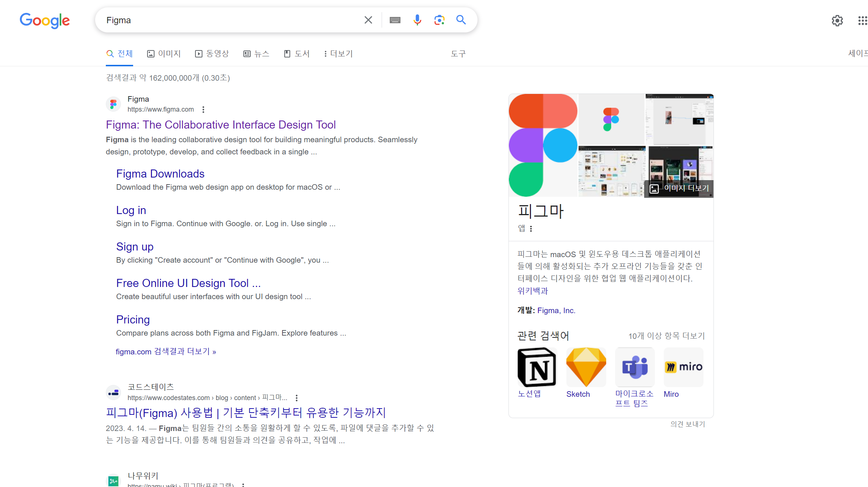Switch to the 이미지 tab
This screenshot has height=487, width=868.
coord(164,54)
